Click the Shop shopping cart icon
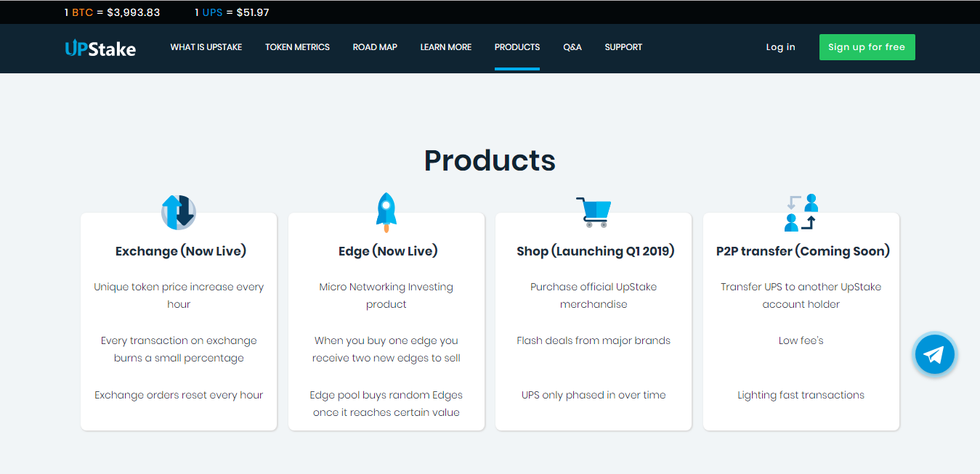Image resolution: width=980 pixels, height=474 pixels. [594, 212]
